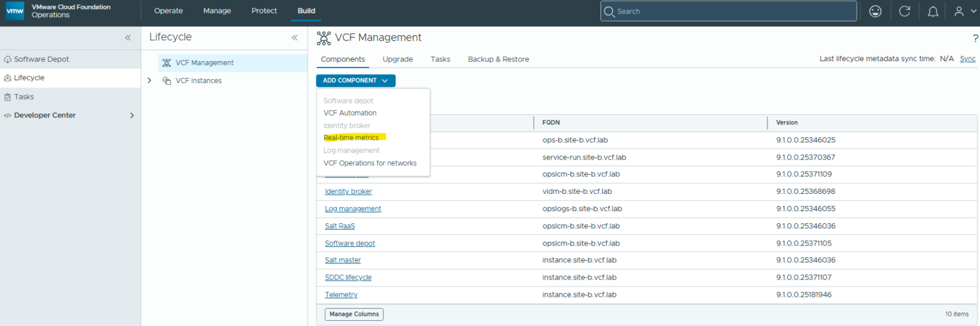The width and height of the screenshot is (980, 326).
Task: Open the Operate menu
Action: point(168,11)
